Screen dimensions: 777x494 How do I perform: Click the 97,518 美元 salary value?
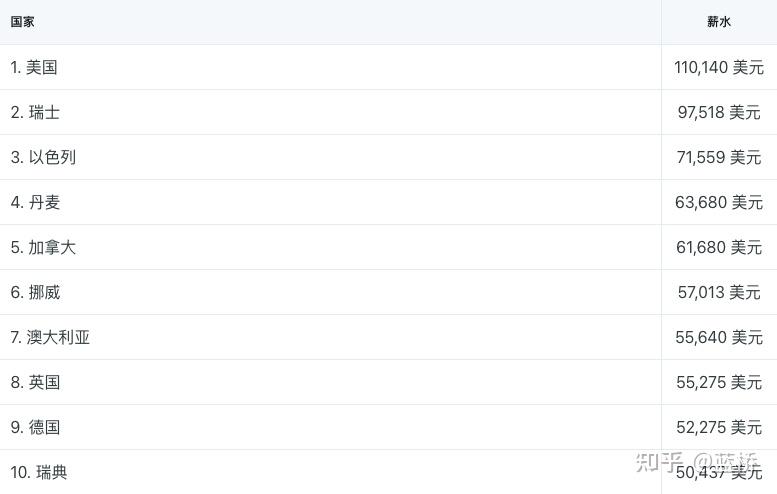coord(719,112)
